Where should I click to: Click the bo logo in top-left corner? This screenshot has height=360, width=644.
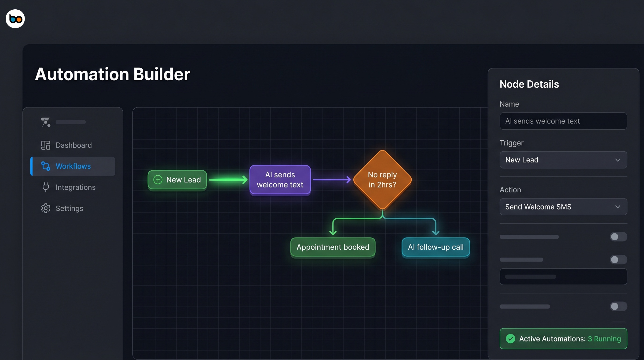tap(15, 19)
